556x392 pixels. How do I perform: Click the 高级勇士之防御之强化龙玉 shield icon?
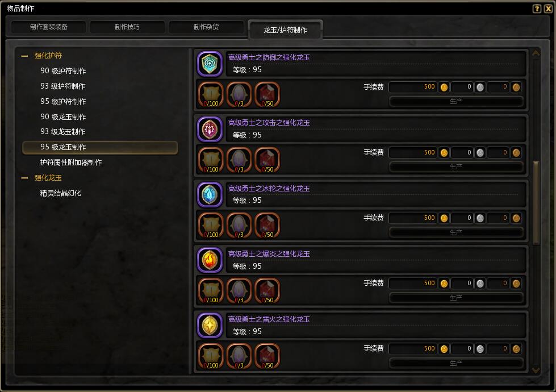[x=210, y=64]
